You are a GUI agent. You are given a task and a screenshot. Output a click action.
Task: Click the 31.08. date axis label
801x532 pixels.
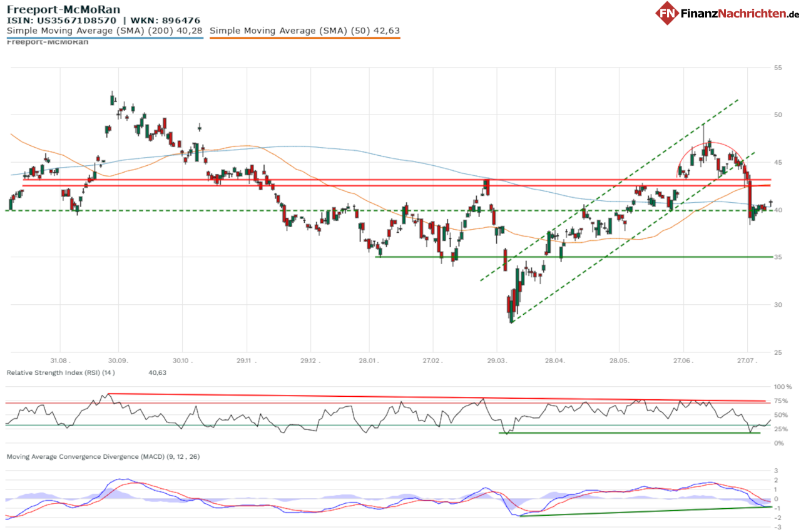click(x=60, y=361)
